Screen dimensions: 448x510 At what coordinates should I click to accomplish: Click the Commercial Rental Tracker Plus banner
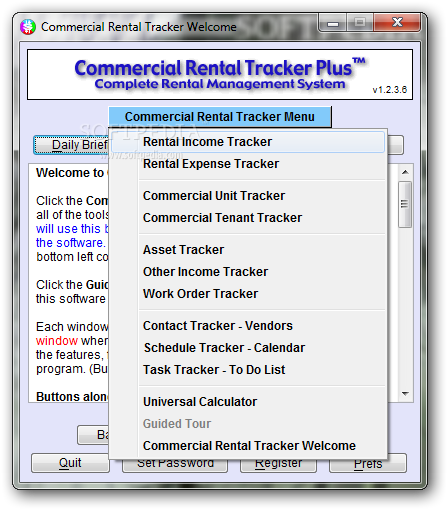click(x=220, y=74)
